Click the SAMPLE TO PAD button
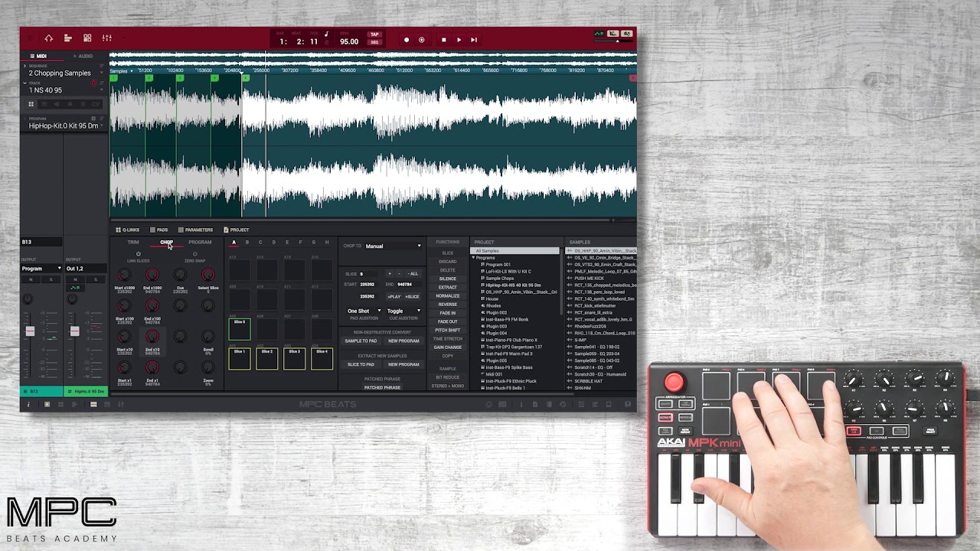Viewport: 980px width, 551px height. tap(361, 341)
